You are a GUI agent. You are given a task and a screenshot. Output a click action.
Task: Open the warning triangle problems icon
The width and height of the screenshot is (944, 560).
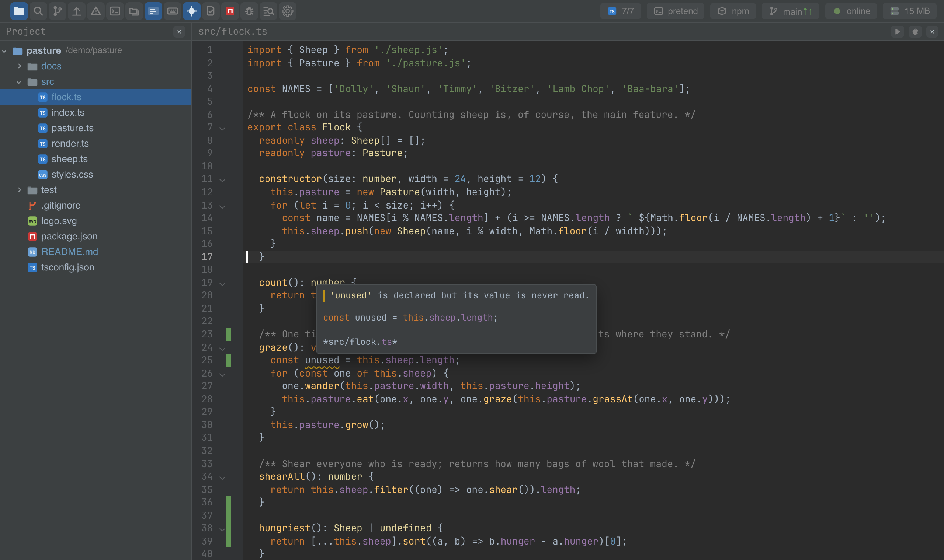96,11
